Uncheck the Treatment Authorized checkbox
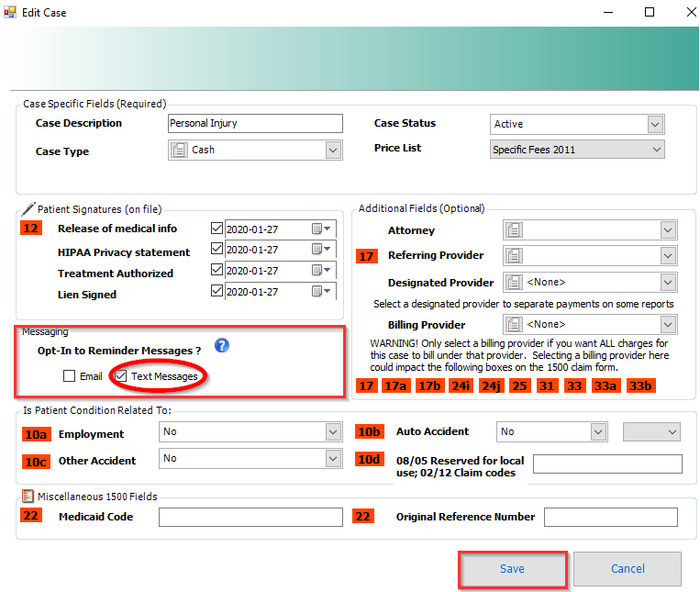The width and height of the screenshot is (700, 592). pos(217,270)
